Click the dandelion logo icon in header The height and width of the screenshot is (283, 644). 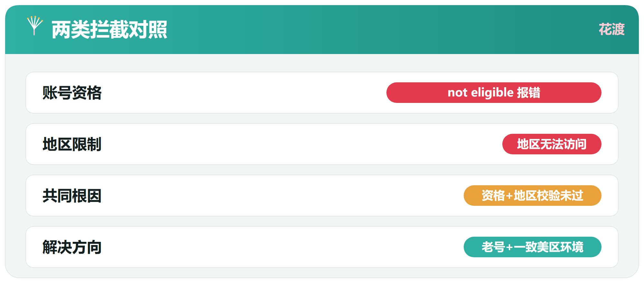(35, 26)
